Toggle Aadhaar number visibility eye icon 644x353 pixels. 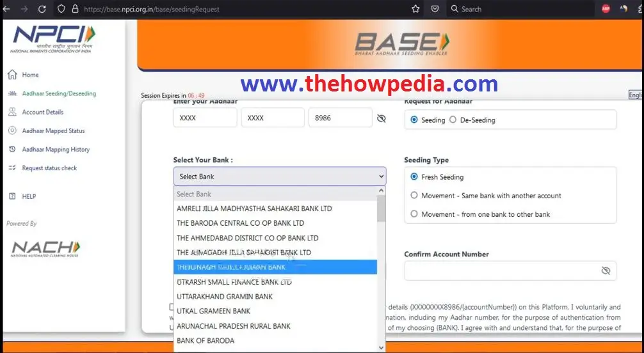tap(381, 118)
